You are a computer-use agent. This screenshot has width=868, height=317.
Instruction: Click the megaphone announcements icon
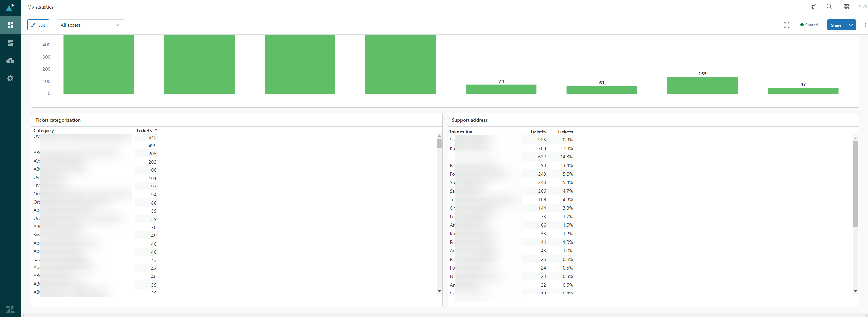point(814,7)
